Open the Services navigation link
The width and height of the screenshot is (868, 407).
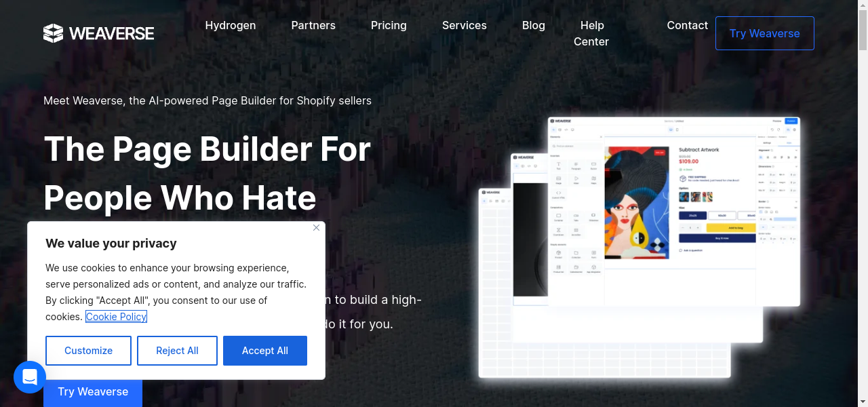coord(465,25)
